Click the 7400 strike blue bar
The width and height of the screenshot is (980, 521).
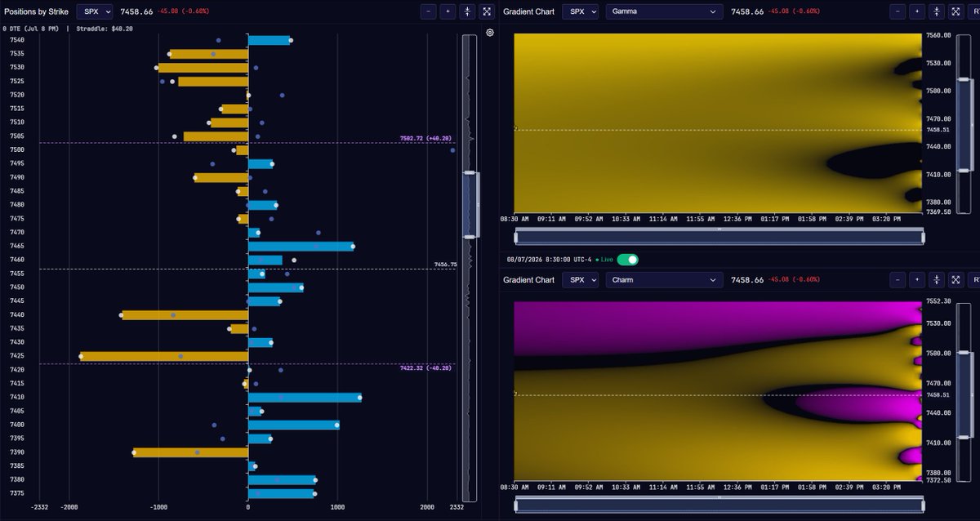click(x=293, y=425)
